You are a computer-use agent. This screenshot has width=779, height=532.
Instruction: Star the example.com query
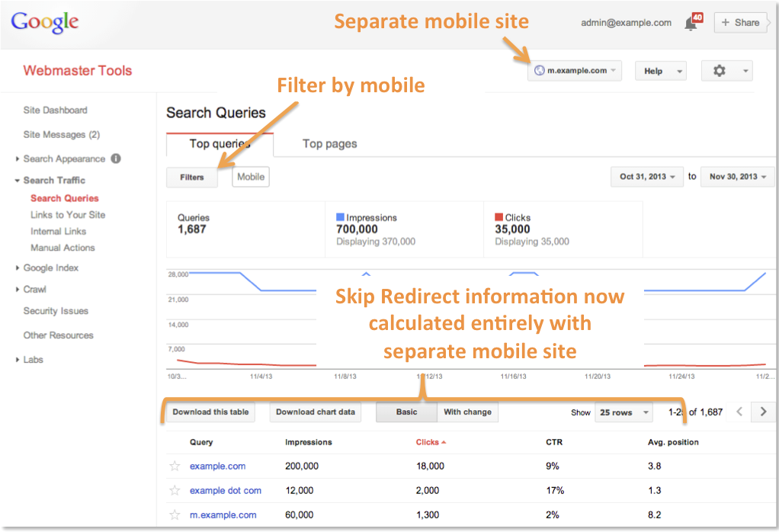175,466
